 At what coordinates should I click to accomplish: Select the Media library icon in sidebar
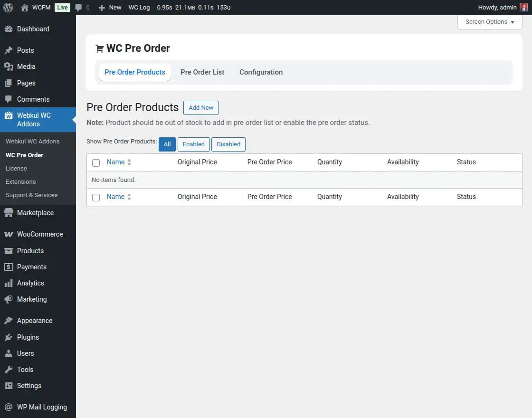click(x=8, y=66)
